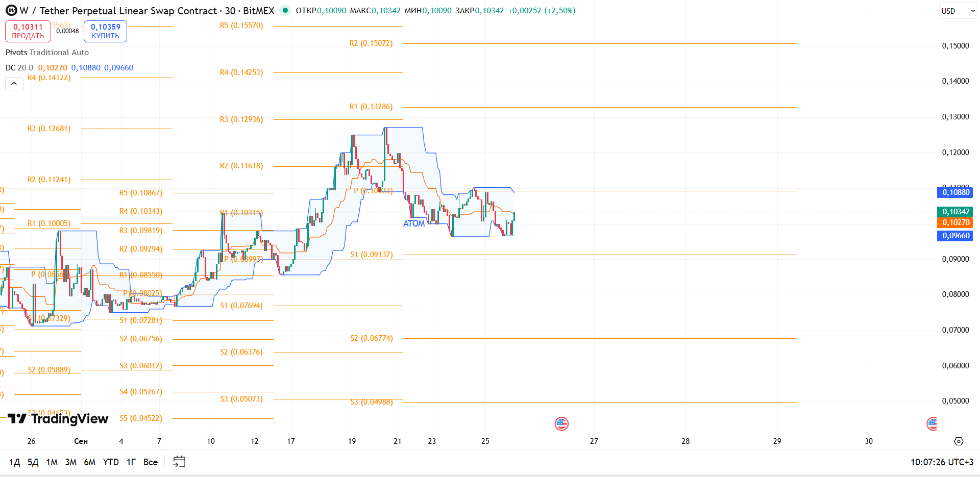
Task: Click the S1 (0.09137) pivot label
Action: coord(372,255)
